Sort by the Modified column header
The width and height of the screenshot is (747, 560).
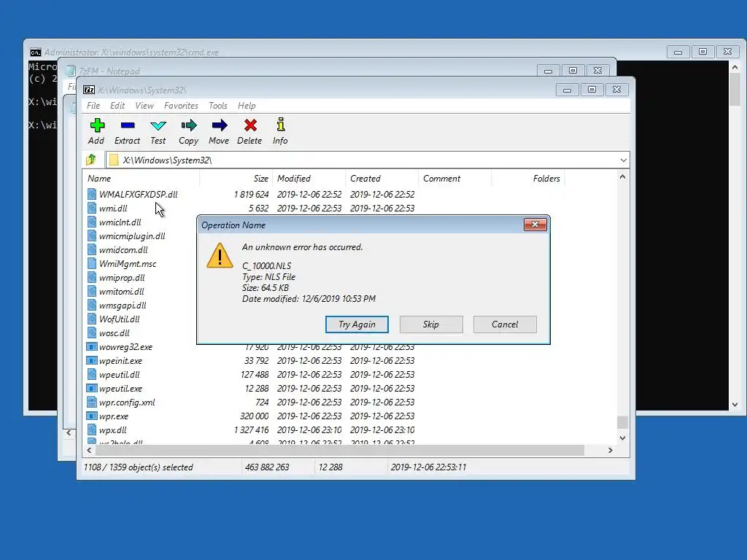tap(309, 179)
